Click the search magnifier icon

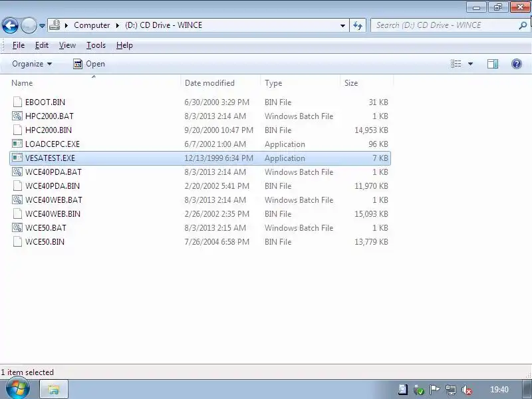tap(523, 25)
